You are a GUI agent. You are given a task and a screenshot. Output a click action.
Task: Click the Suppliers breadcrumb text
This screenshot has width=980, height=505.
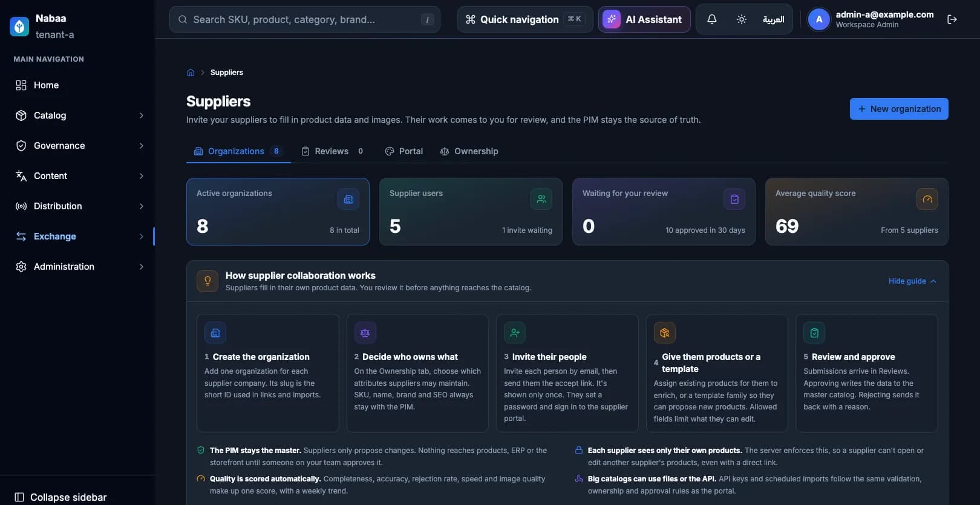(x=227, y=73)
